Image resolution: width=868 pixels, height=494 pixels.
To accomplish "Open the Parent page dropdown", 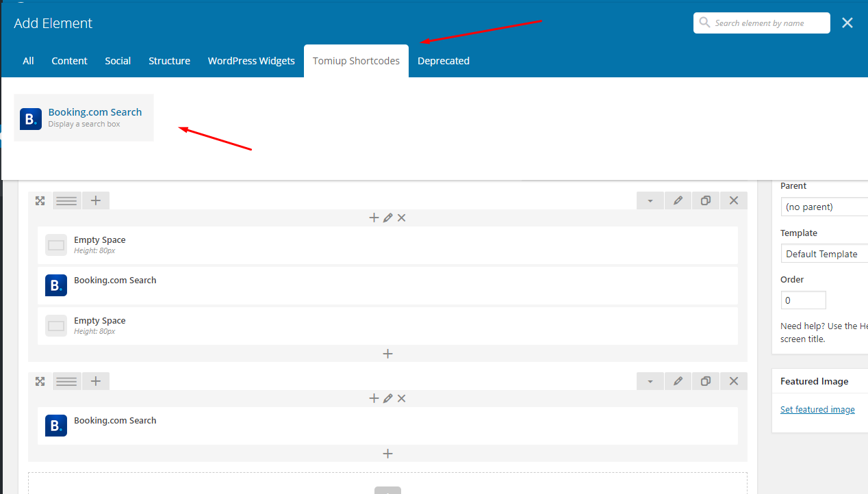I will pos(824,207).
